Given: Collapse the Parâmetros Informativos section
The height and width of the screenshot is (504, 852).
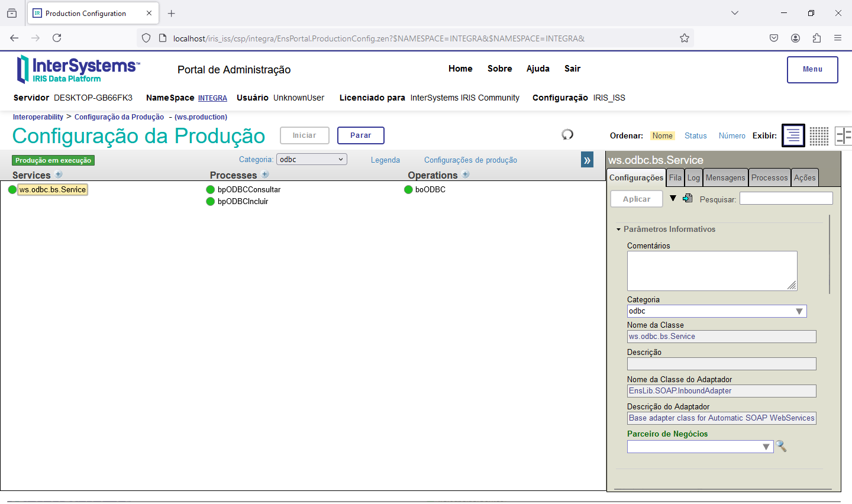Looking at the screenshot, I should pyautogui.click(x=619, y=230).
